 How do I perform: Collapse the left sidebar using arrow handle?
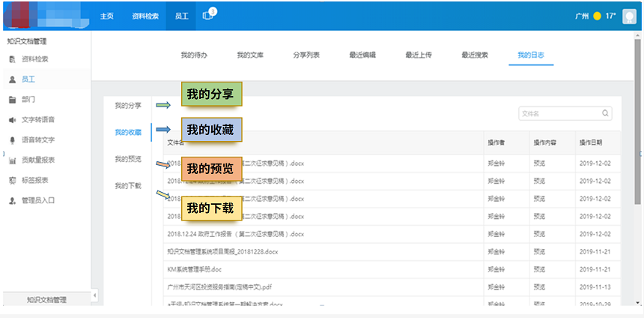94,296
